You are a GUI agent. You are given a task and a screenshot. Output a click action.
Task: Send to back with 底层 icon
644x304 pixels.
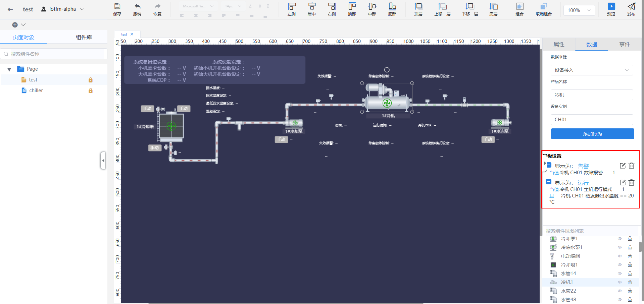pos(494,6)
